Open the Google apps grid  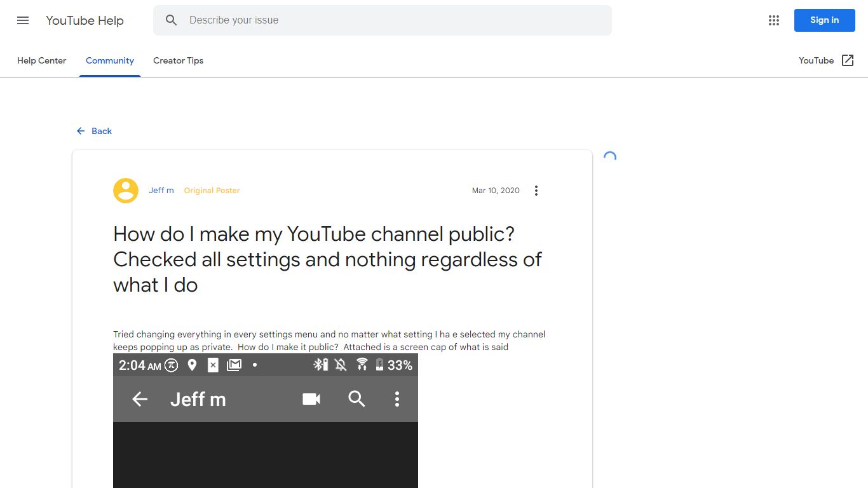coord(773,20)
